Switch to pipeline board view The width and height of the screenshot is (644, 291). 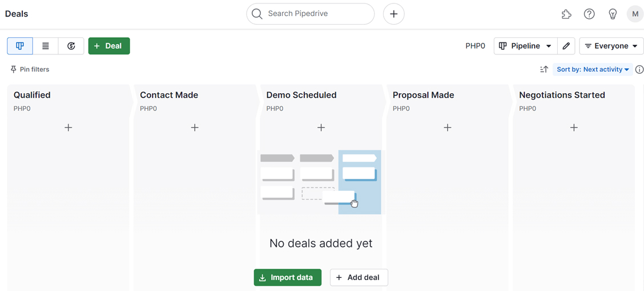pyautogui.click(x=20, y=46)
